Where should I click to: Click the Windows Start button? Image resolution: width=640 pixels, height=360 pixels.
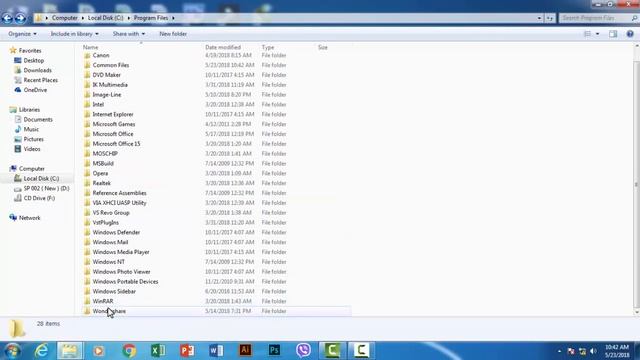(x=12, y=351)
